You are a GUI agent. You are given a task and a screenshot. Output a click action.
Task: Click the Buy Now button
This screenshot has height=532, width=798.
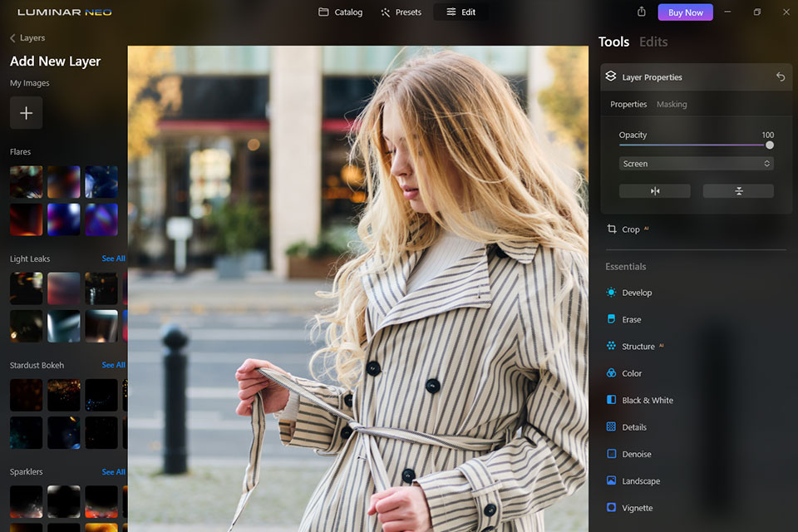click(686, 12)
